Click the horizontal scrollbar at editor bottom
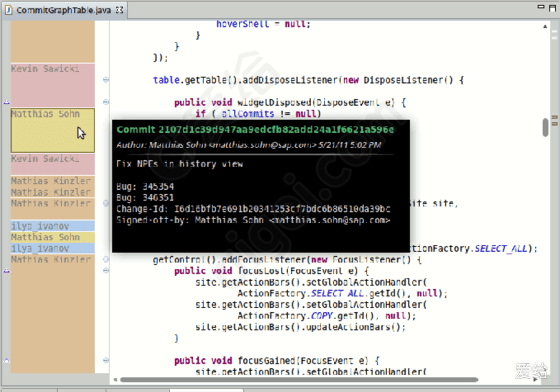 pyautogui.click(x=299, y=380)
